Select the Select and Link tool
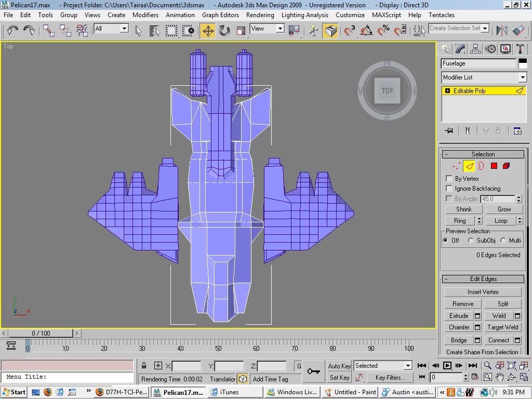Screen dimensions: 532x399 [x=48, y=31]
